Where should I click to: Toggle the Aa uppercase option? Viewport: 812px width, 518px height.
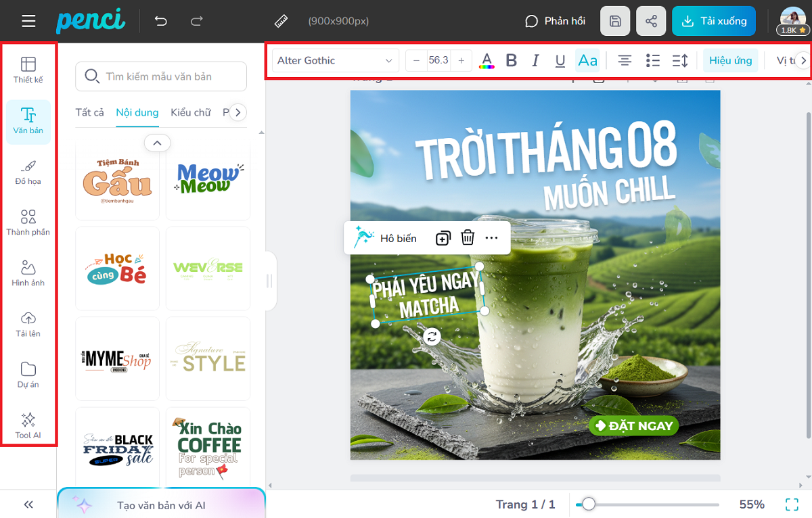coord(587,61)
